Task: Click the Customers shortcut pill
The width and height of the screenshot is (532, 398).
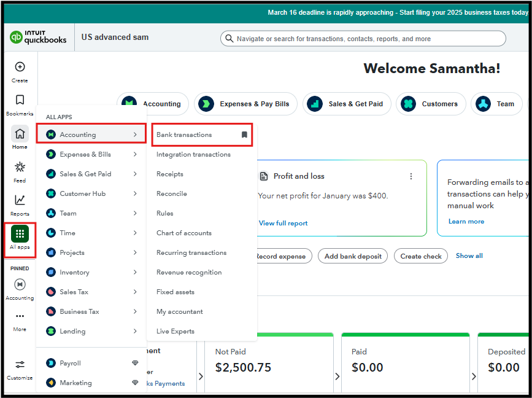Action: (431, 104)
